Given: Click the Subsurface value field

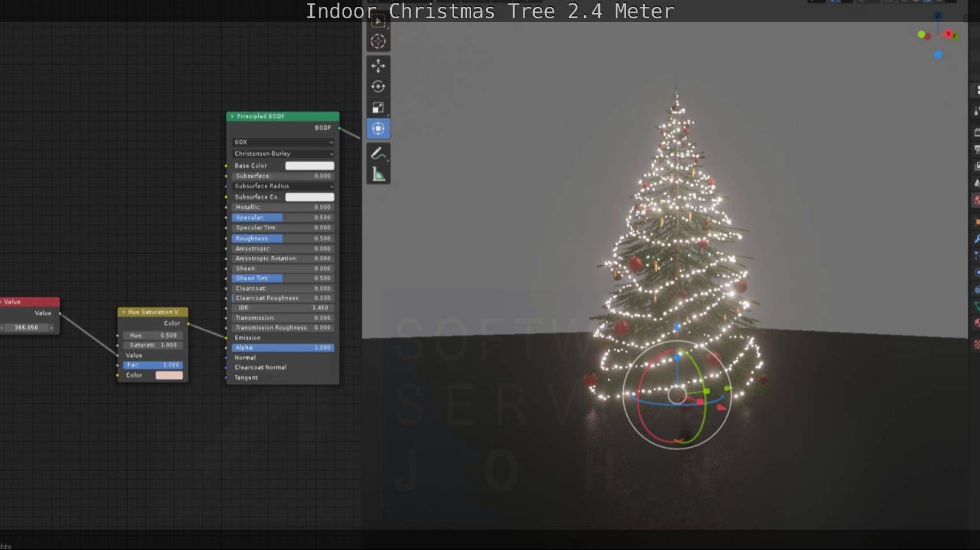Looking at the screenshot, I should point(283,176).
